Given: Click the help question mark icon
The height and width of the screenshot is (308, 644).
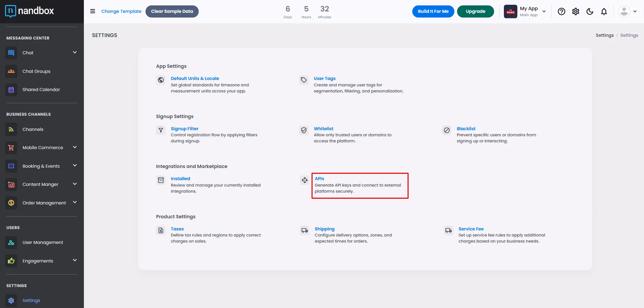Looking at the screenshot, I should [x=561, y=11].
